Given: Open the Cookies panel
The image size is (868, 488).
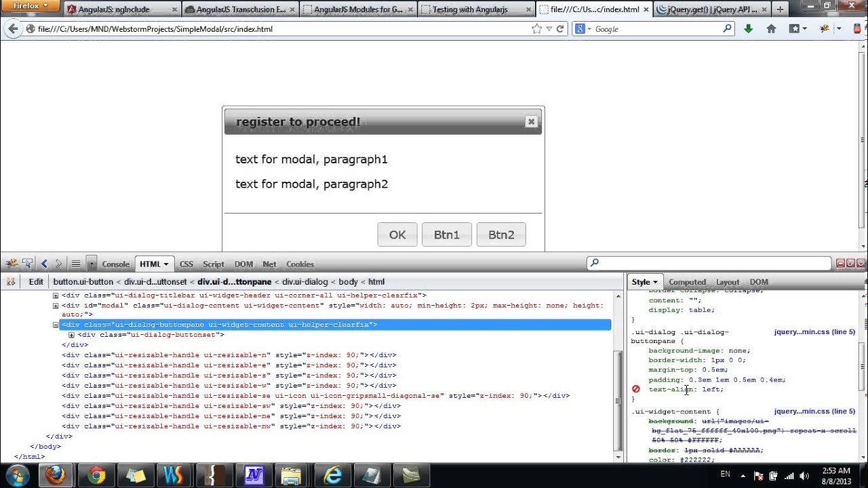Looking at the screenshot, I should 300,264.
